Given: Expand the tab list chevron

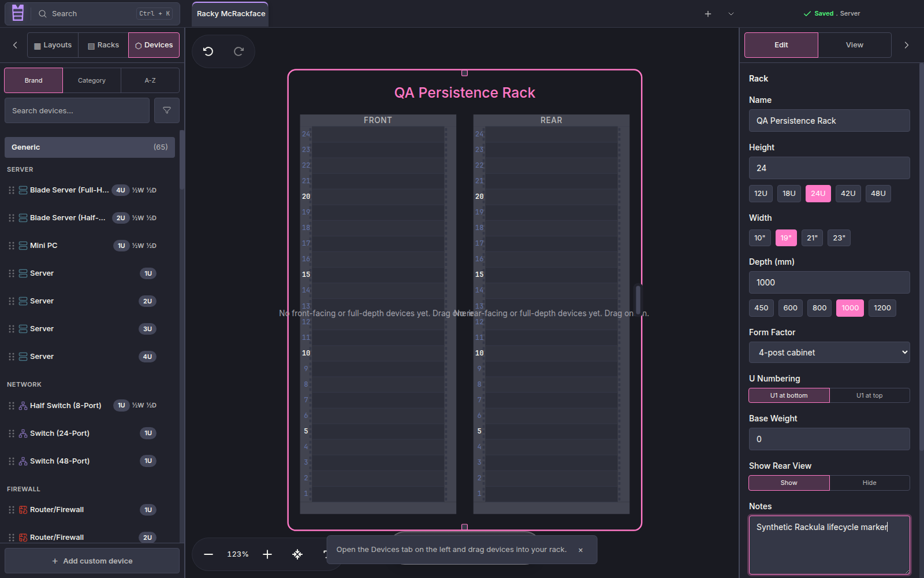Looking at the screenshot, I should [x=731, y=14].
